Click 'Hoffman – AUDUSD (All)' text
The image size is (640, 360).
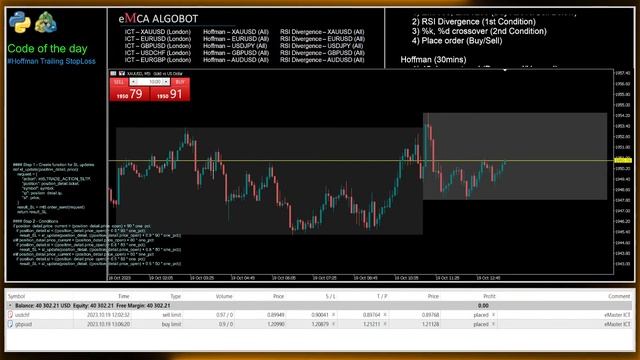tap(236, 60)
